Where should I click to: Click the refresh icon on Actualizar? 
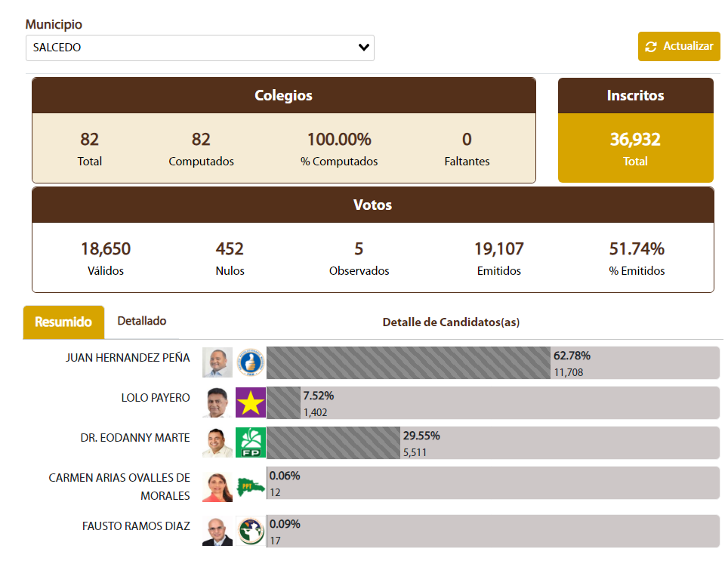coord(651,47)
